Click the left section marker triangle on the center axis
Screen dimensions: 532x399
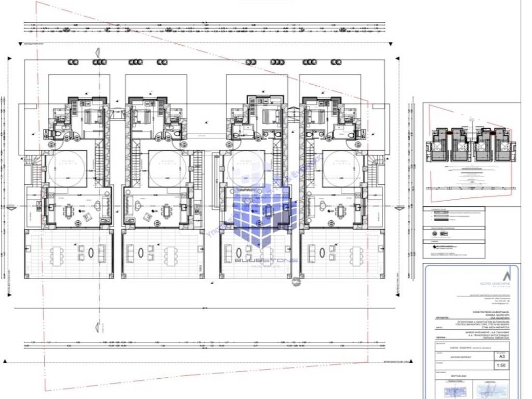click(10, 208)
